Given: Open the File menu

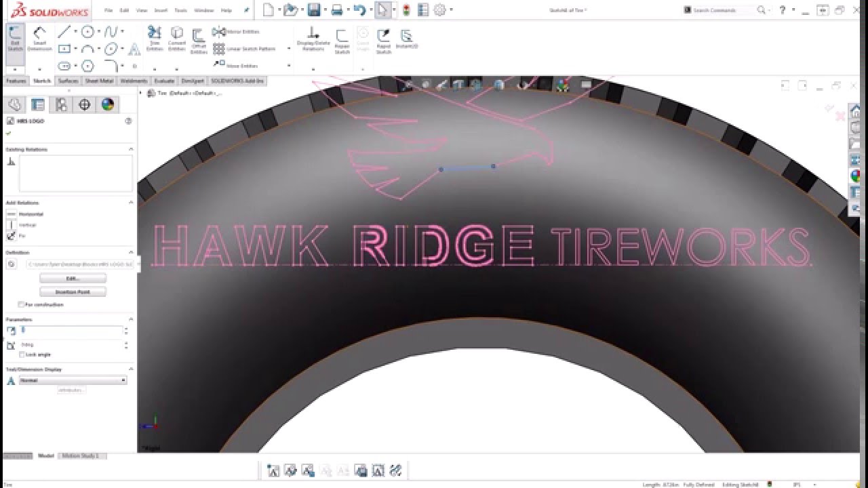Looking at the screenshot, I should point(108,10).
